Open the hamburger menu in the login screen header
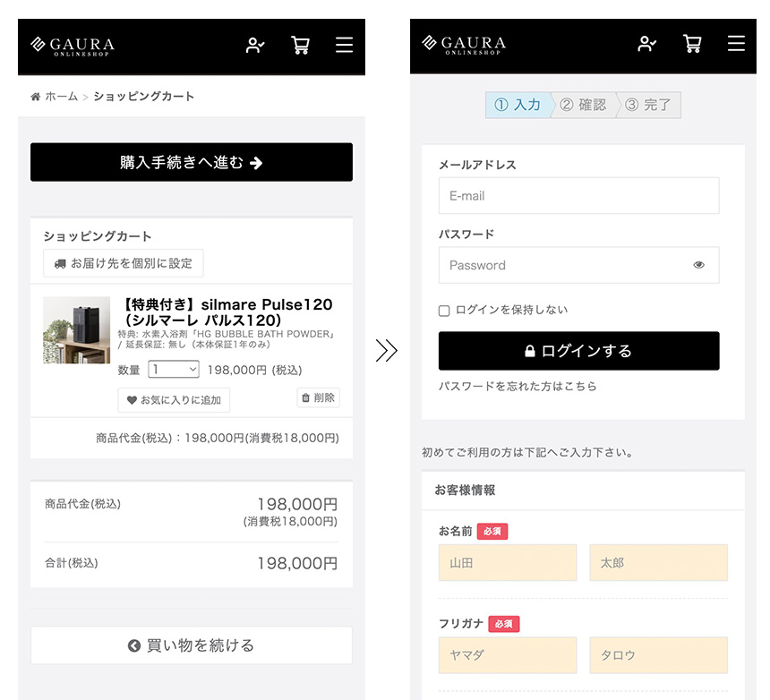Viewport: 770px width, 700px height. pos(736,43)
